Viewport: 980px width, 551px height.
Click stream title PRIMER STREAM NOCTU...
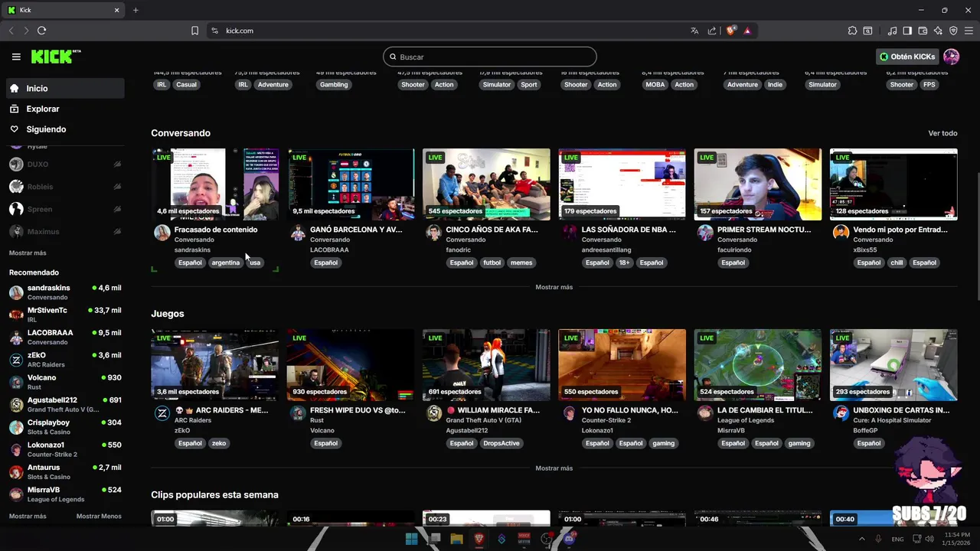764,230
